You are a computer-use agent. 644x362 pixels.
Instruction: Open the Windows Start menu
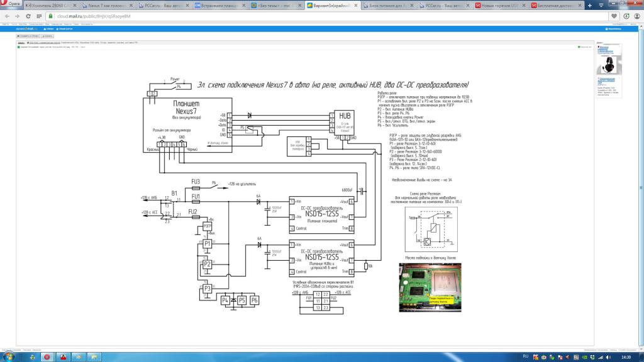[x=9, y=356]
